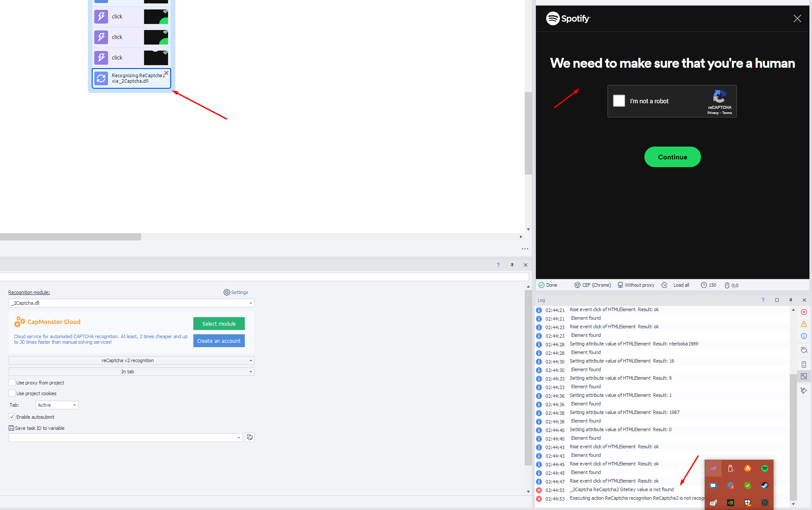This screenshot has height=510, width=812.
Task: Click the Create an account button
Action: point(219,341)
